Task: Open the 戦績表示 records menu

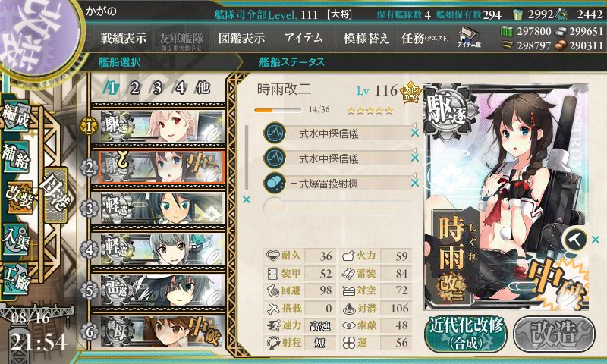Action: 124,38
